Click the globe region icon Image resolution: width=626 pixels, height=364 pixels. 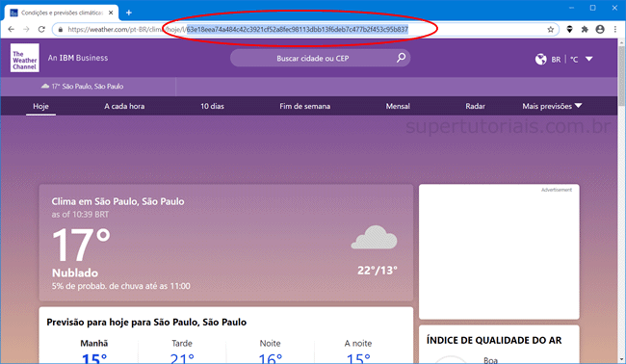540,59
